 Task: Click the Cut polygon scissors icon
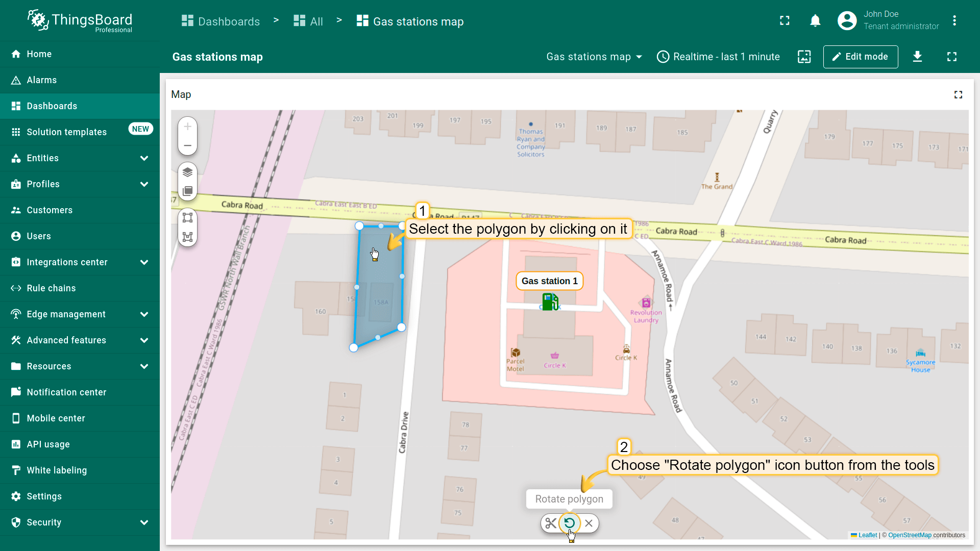[551, 523]
